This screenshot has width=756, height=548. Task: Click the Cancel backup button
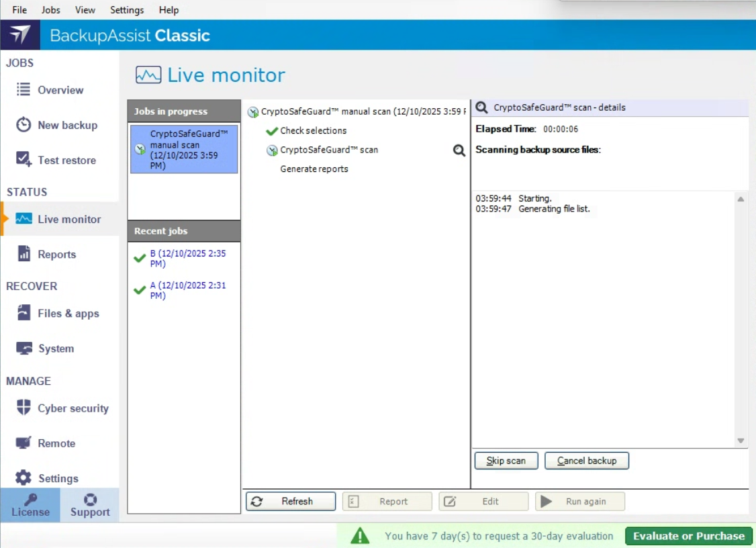(586, 461)
